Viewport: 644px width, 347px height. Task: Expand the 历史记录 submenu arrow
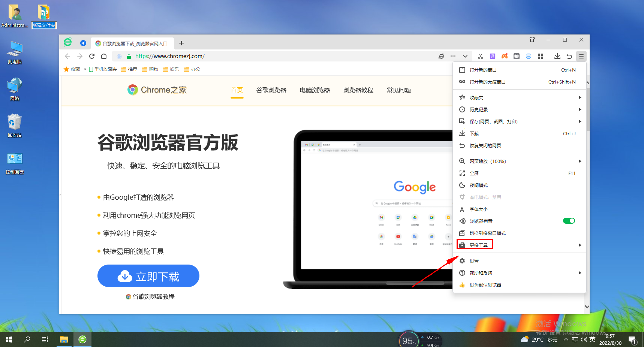click(580, 109)
